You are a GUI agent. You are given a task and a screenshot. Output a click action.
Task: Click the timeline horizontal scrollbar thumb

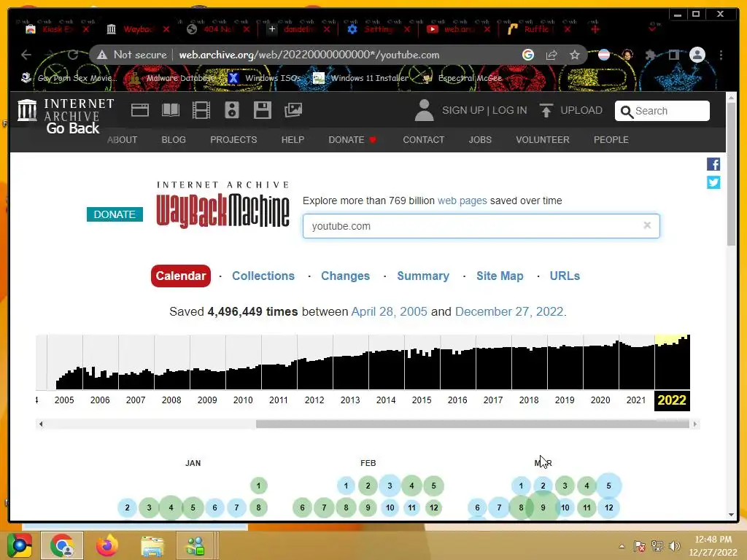point(473,424)
